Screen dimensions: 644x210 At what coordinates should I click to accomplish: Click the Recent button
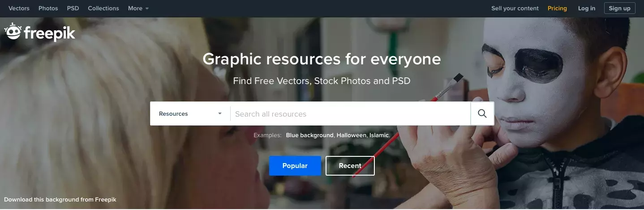click(x=350, y=166)
